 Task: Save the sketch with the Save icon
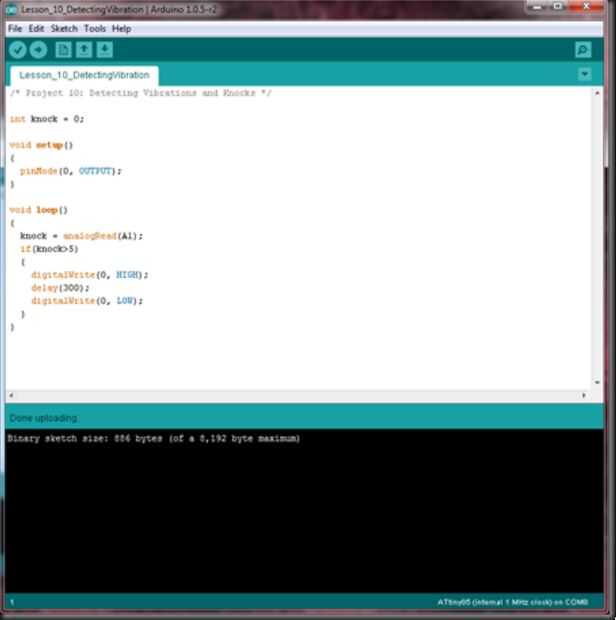105,50
